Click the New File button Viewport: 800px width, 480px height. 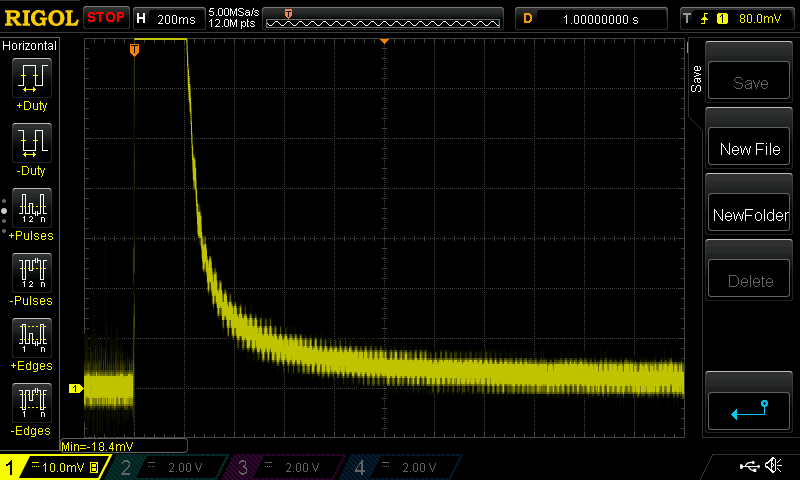[x=749, y=147]
